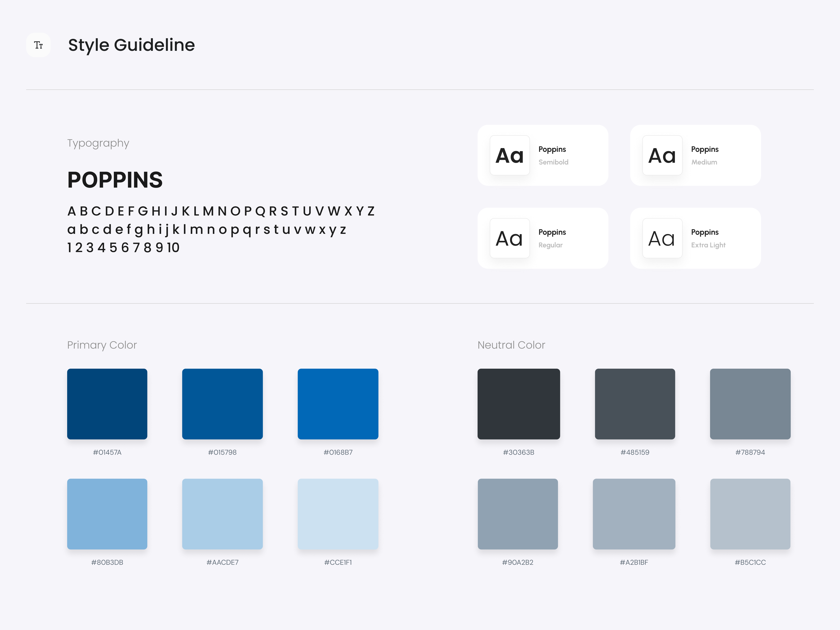Click the Poppins name above Extra Light

(705, 233)
